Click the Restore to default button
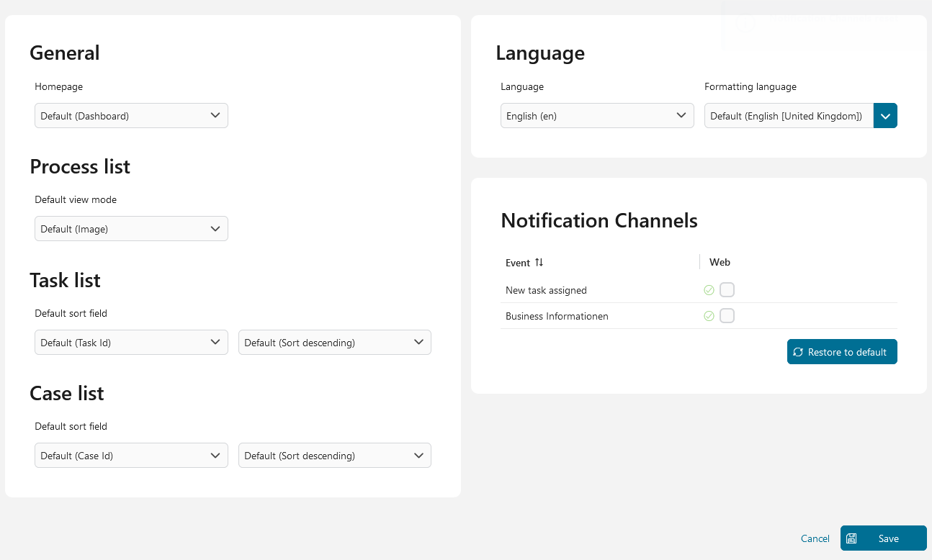 click(842, 352)
